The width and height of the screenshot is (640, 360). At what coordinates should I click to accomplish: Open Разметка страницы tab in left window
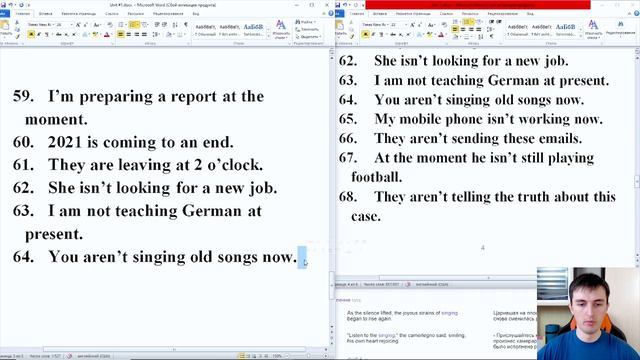coord(78,13)
